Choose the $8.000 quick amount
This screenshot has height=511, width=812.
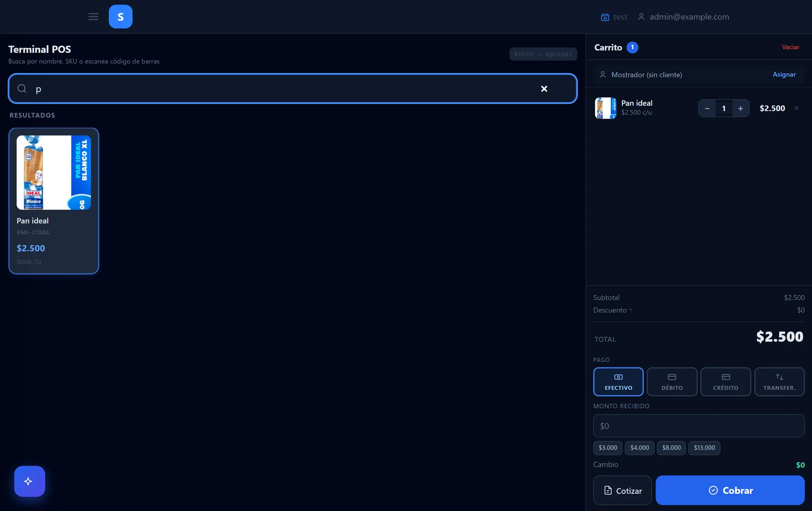point(671,448)
